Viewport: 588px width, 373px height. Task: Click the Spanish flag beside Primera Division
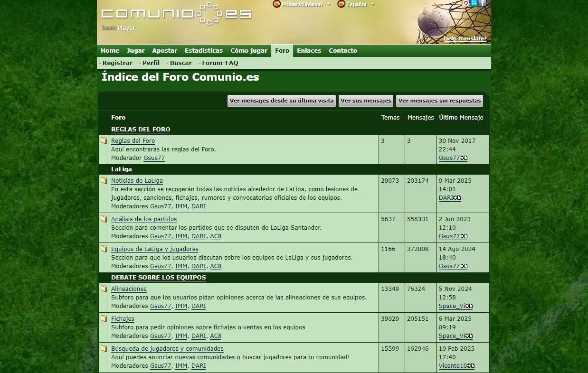(x=276, y=4)
